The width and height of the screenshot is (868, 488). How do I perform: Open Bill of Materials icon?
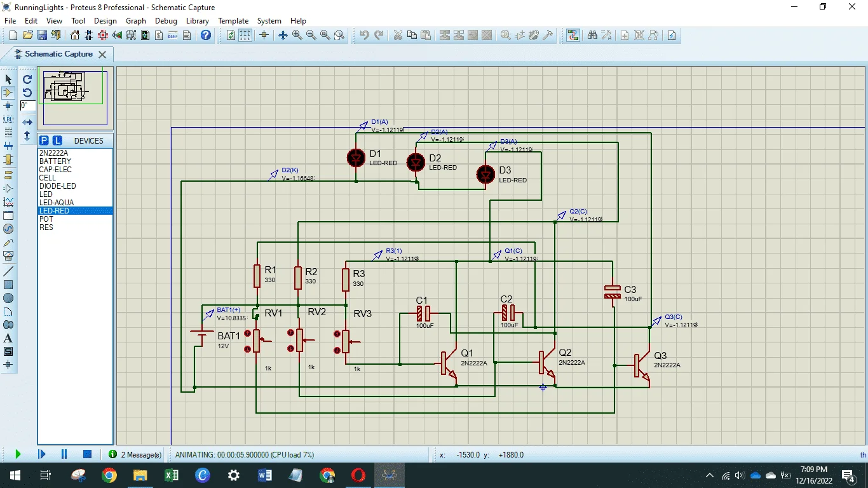tap(159, 35)
